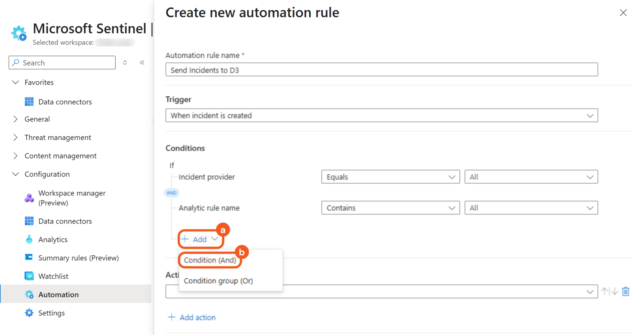Open the Watchlist page
644x335 pixels.
(53, 276)
